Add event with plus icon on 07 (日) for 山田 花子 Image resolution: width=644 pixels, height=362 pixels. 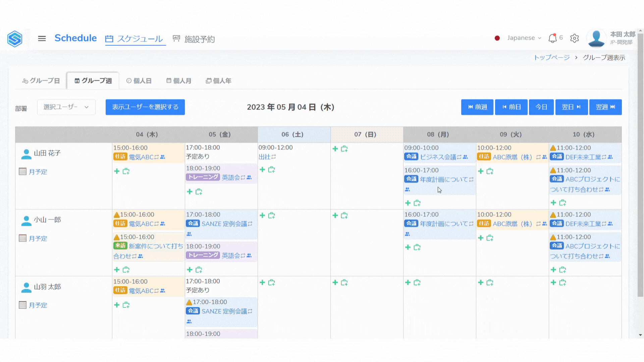click(335, 148)
